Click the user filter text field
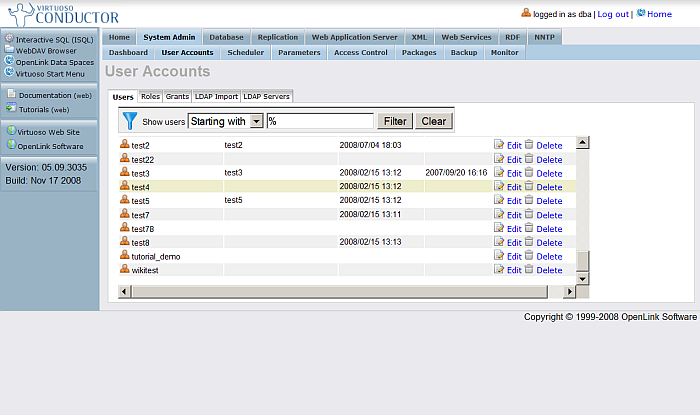 coord(320,121)
